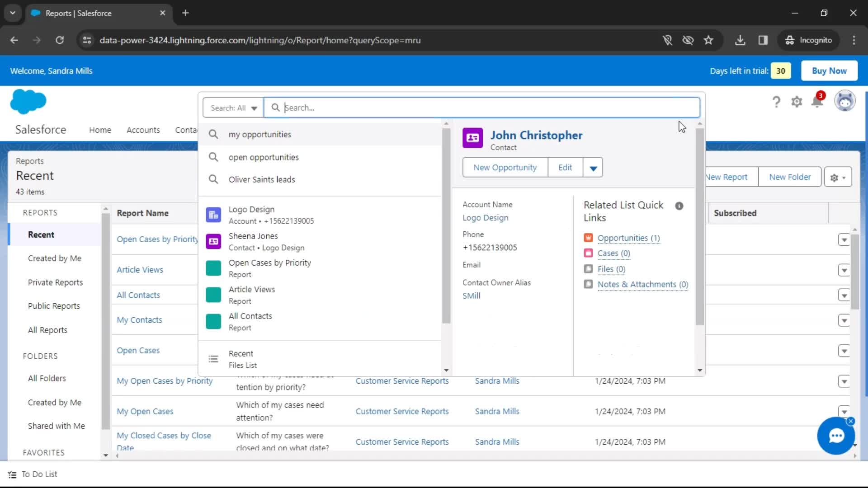
Task: Select Created by Me under Reports
Action: click(55, 258)
